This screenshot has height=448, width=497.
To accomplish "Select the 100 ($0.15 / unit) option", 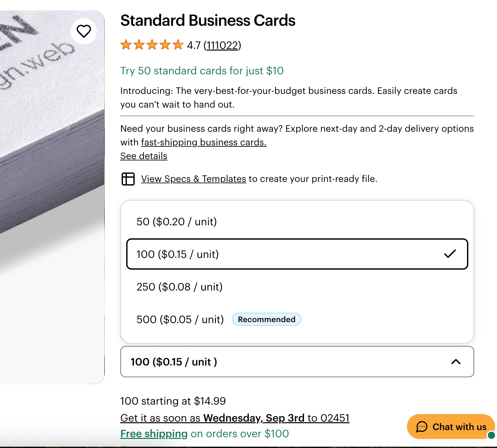I will [177, 254].
